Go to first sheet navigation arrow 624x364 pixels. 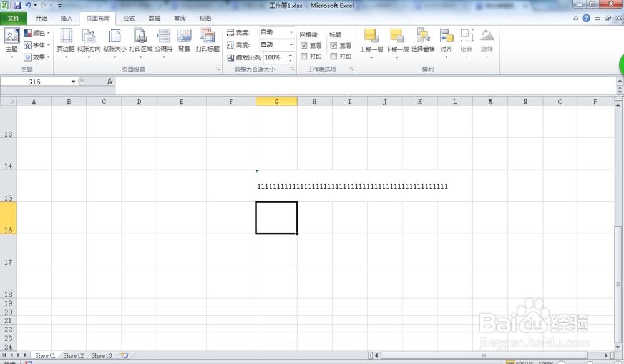point(5,355)
